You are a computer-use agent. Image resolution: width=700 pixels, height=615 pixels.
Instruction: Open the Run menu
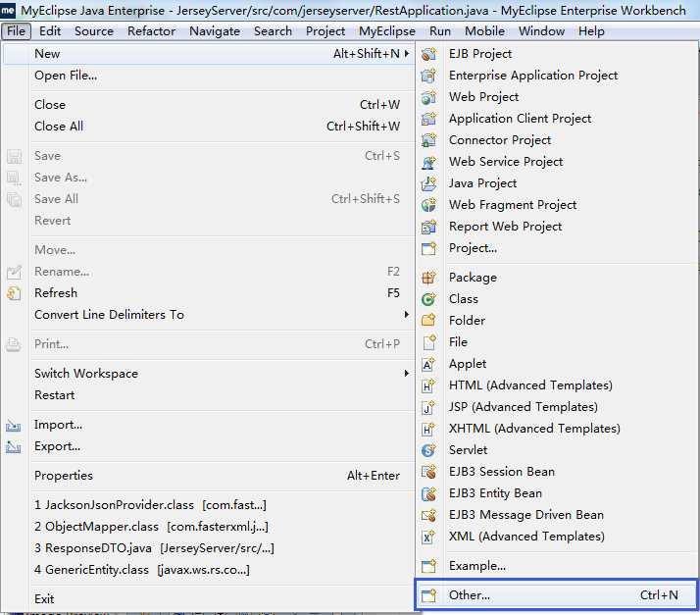(x=440, y=31)
